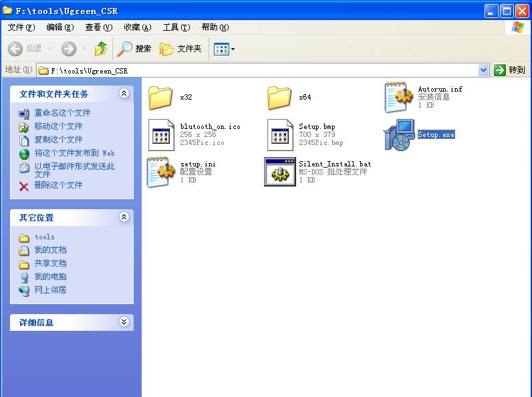This screenshot has width=532, height=397.
Task: Open the Views icon in toolbar
Action: [x=221, y=49]
